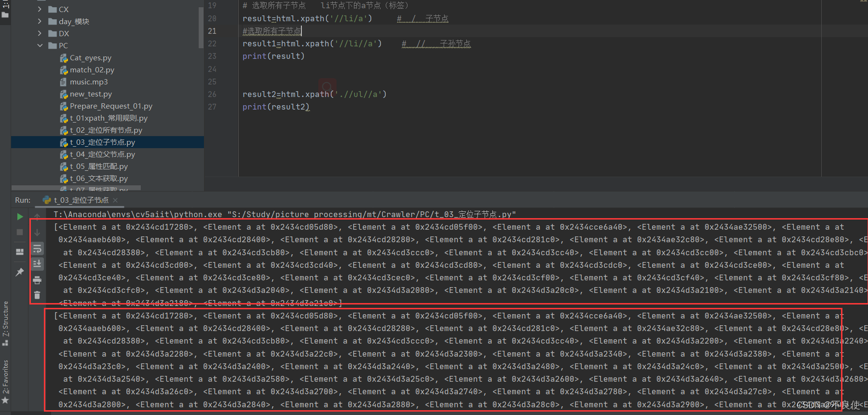Clear console output with trash icon
868x415 pixels.
pos(37,295)
